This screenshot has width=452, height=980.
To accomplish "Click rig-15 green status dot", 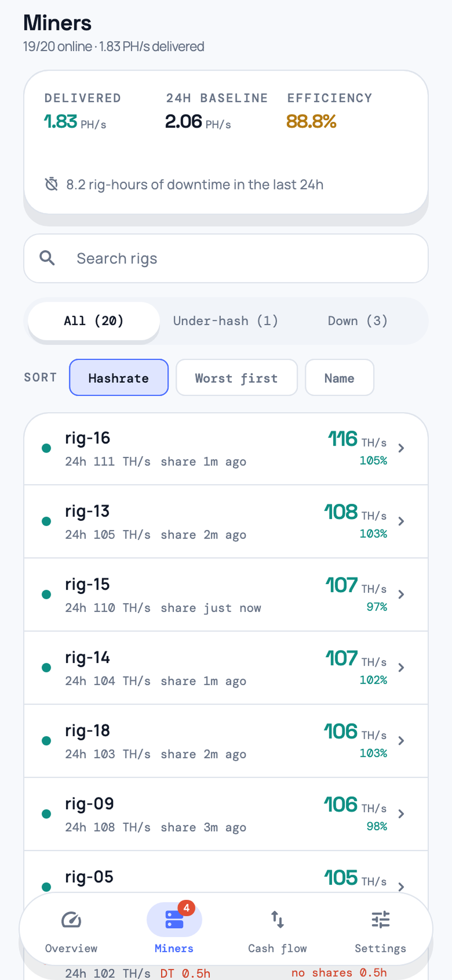I will click(x=46, y=594).
